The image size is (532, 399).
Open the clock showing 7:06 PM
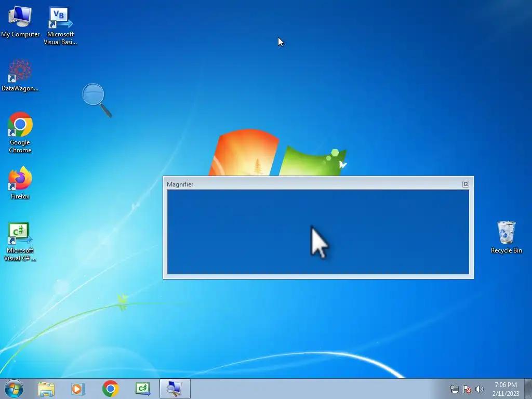click(x=506, y=389)
